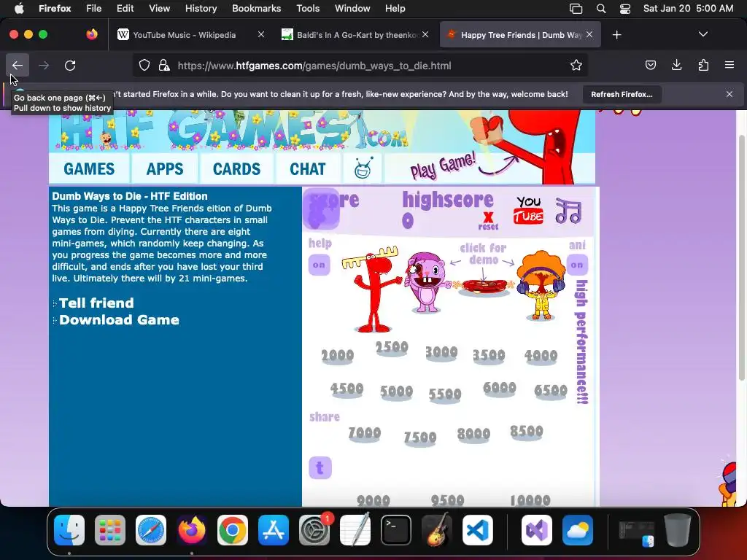Open System Settings in the dock
The width and height of the screenshot is (747, 560).
pos(314,530)
